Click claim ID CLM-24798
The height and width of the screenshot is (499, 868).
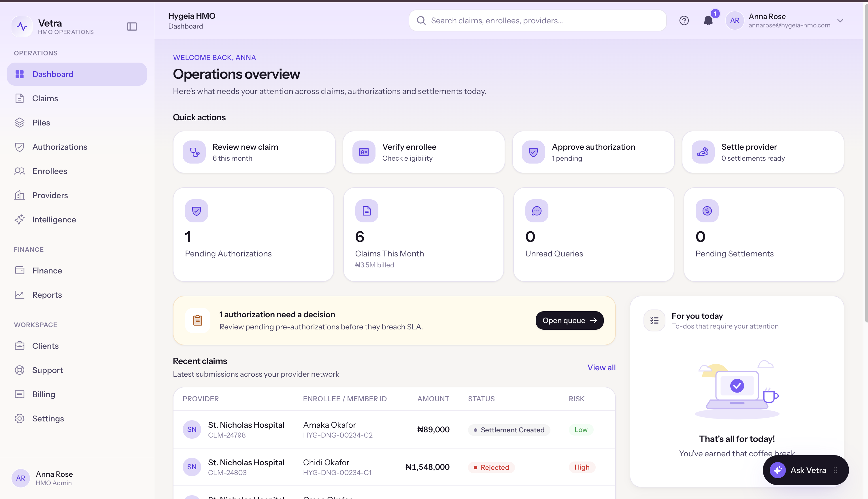click(x=227, y=435)
